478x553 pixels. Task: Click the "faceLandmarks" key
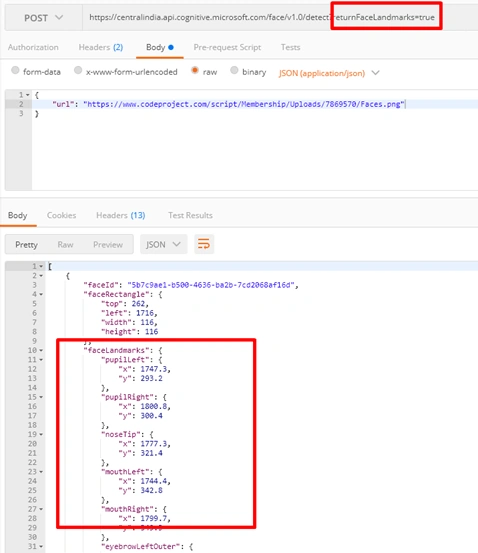(x=116, y=351)
